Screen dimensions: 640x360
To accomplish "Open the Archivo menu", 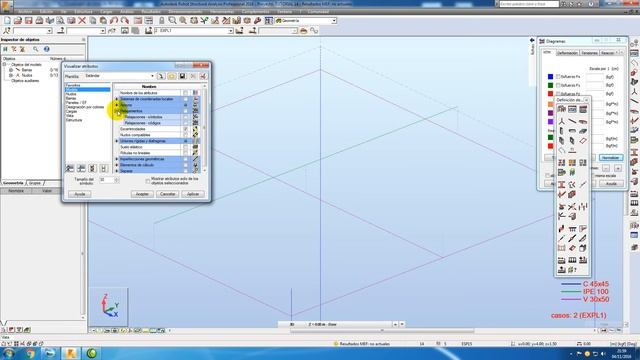I will tap(25, 11).
